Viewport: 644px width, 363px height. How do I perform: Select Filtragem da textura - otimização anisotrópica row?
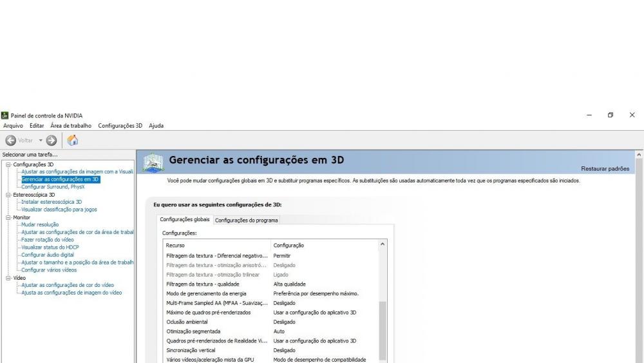pos(270,265)
